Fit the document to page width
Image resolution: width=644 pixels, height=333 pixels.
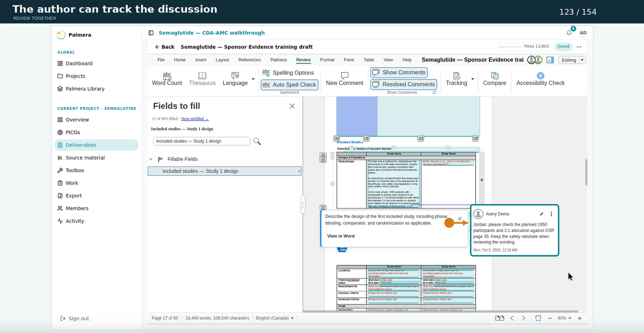click(x=538, y=318)
